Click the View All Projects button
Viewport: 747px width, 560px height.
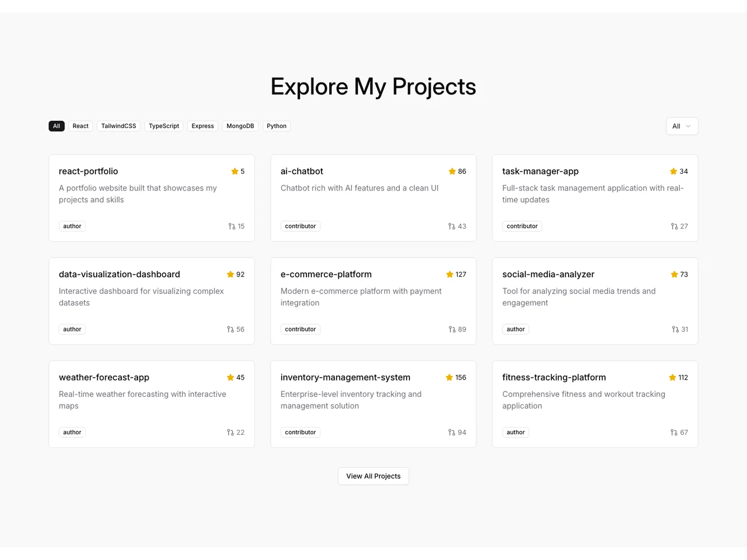pos(373,476)
